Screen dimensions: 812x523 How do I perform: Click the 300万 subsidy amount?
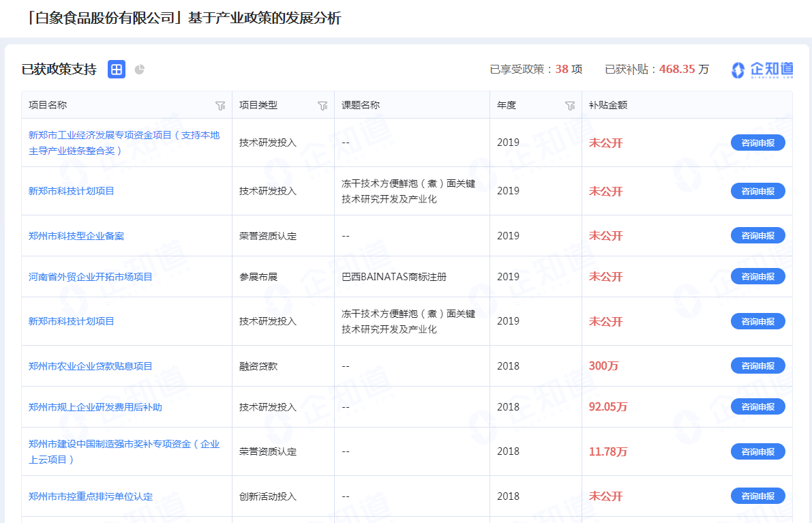click(604, 366)
